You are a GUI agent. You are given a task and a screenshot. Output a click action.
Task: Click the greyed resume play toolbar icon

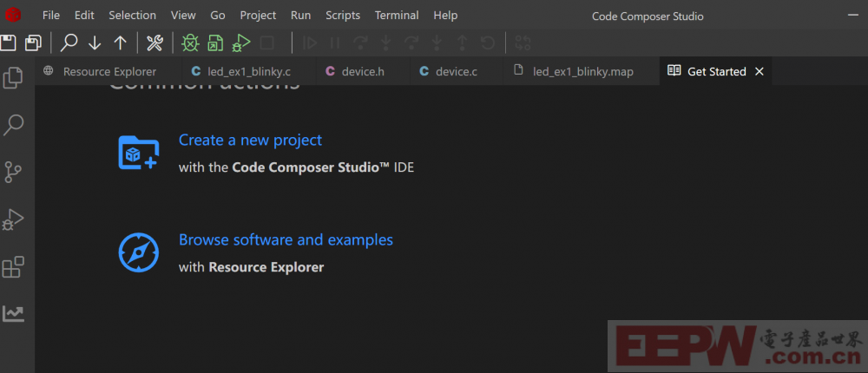(x=310, y=43)
